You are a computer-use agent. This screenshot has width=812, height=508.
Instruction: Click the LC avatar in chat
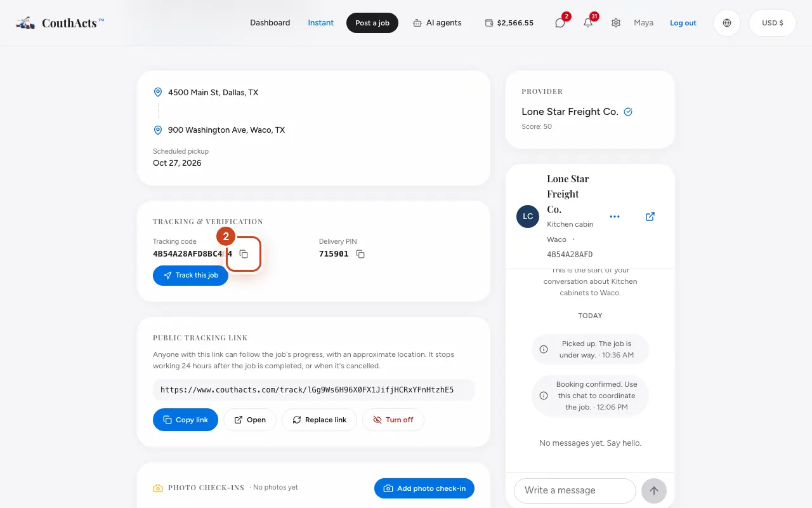click(528, 217)
